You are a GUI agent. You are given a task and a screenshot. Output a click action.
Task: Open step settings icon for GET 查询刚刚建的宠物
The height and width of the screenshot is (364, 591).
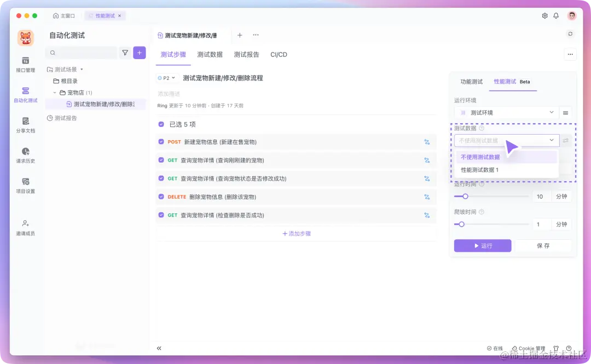click(x=427, y=160)
